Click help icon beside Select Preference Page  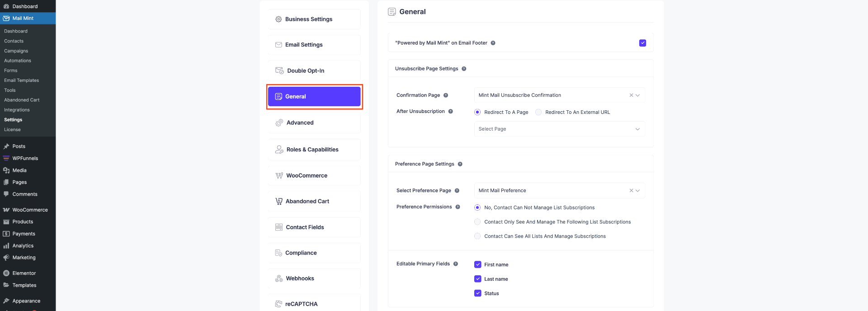tap(457, 191)
